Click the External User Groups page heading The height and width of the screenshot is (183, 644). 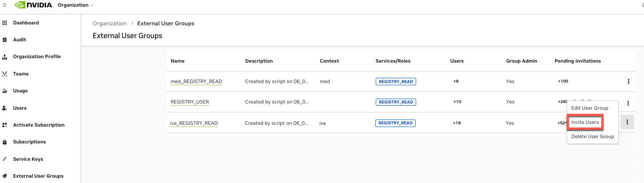[127, 36]
